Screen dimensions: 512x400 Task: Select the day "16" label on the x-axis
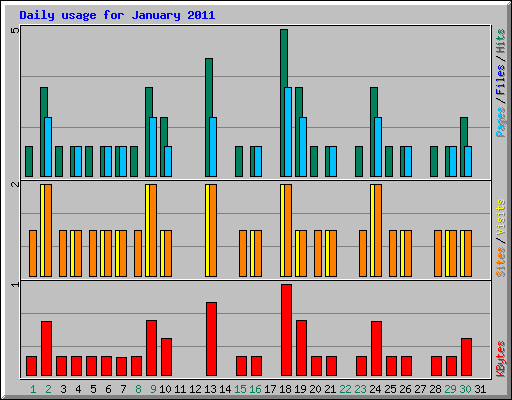click(255, 389)
